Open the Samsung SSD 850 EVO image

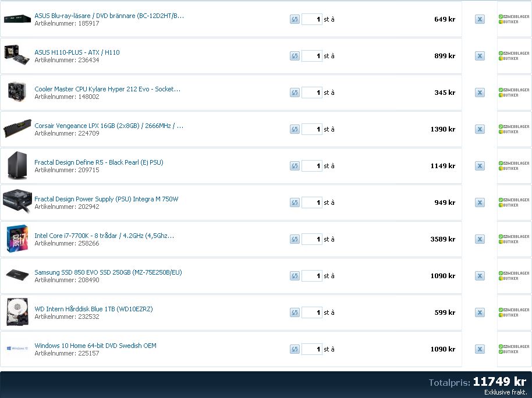[17, 275]
